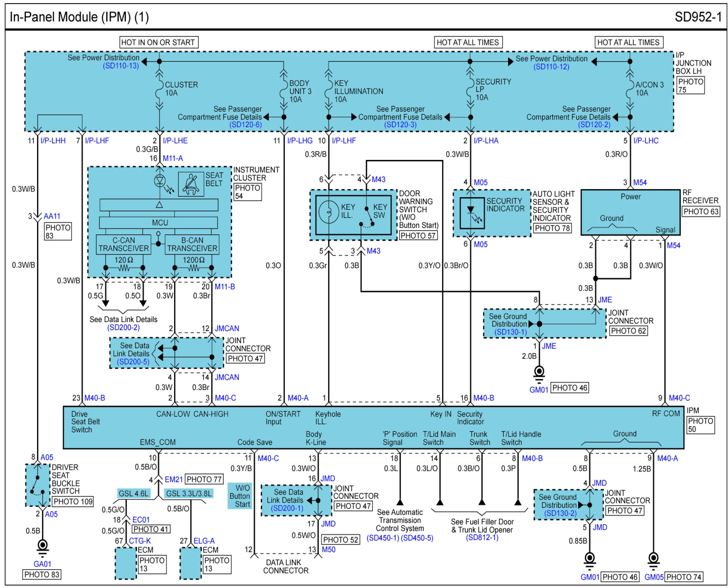The width and height of the screenshot is (728, 588).
Task: Open SD450-1 transmission control link
Action: (x=383, y=538)
